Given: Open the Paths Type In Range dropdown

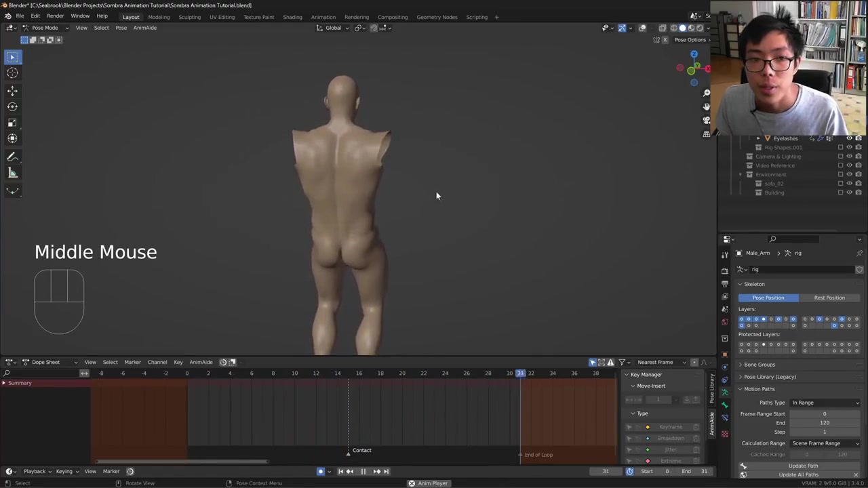Looking at the screenshot, I should (x=825, y=403).
